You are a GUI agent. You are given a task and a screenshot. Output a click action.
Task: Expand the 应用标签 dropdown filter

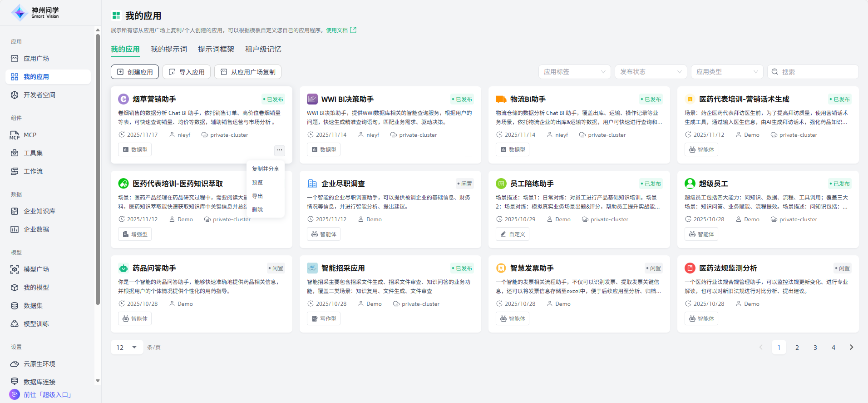point(574,72)
